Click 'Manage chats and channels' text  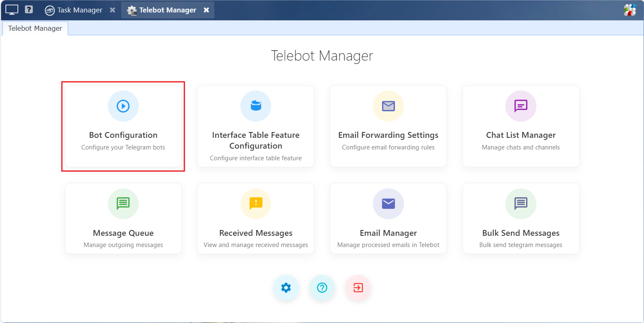521,147
